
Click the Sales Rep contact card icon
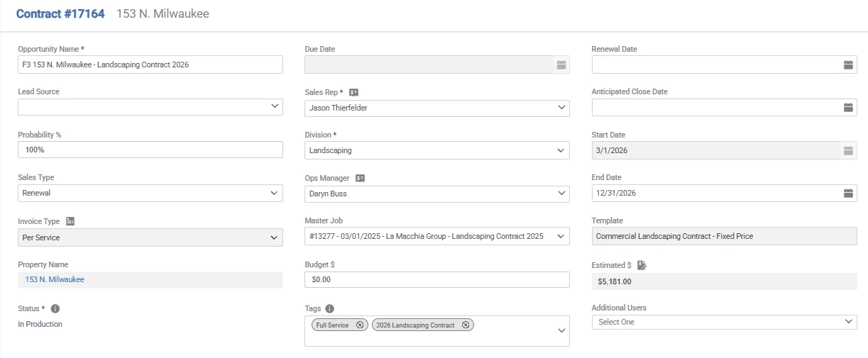click(354, 92)
